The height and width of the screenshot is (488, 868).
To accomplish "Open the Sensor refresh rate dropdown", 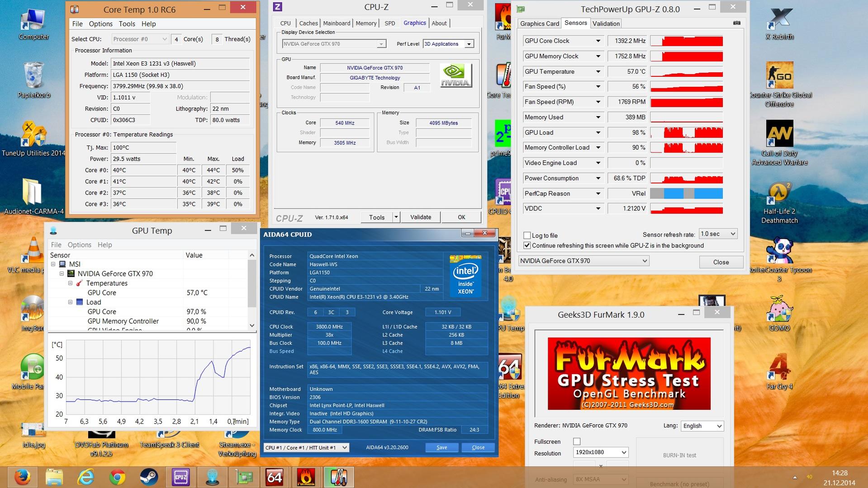I will click(x=718, y=234).
